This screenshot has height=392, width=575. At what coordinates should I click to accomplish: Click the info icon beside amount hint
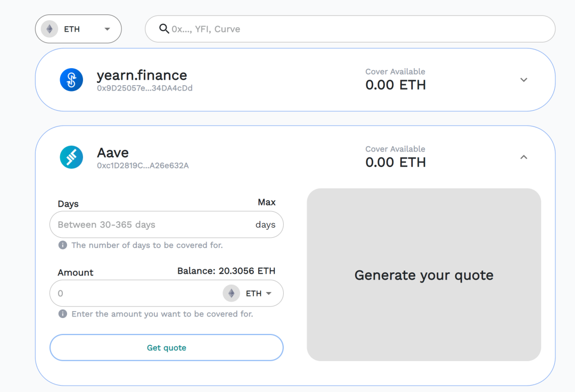63,314
